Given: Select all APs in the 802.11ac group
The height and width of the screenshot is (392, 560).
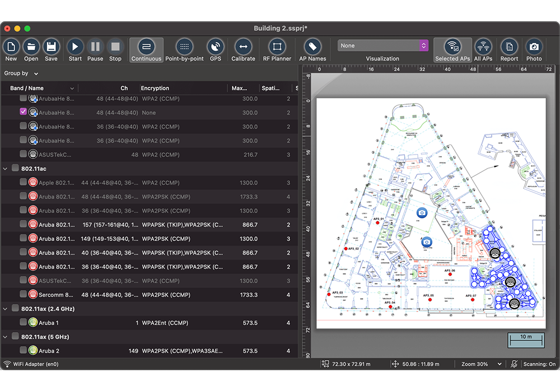Looking at the screenshot, I should tap(15, 168).
